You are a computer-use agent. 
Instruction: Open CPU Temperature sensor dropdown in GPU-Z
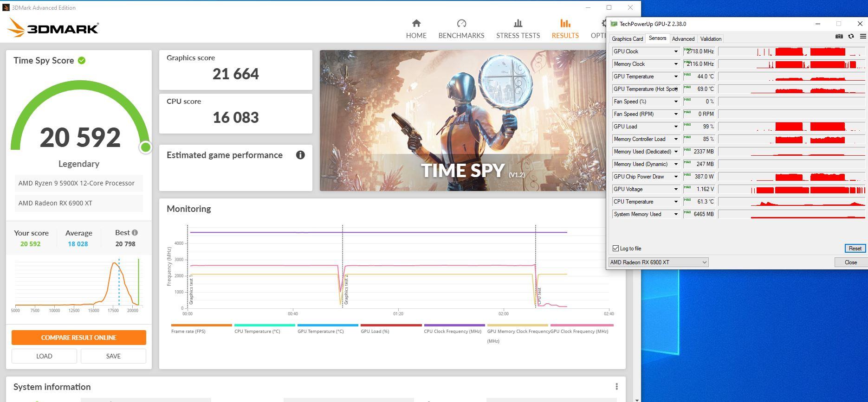coord(676,202)
